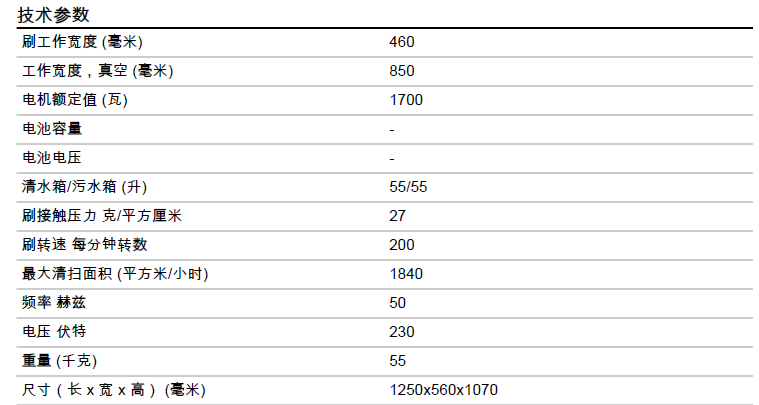Click the dimensions value 1250x560x1070
Viewport: 759px width, 405px height.
(443, 390)
